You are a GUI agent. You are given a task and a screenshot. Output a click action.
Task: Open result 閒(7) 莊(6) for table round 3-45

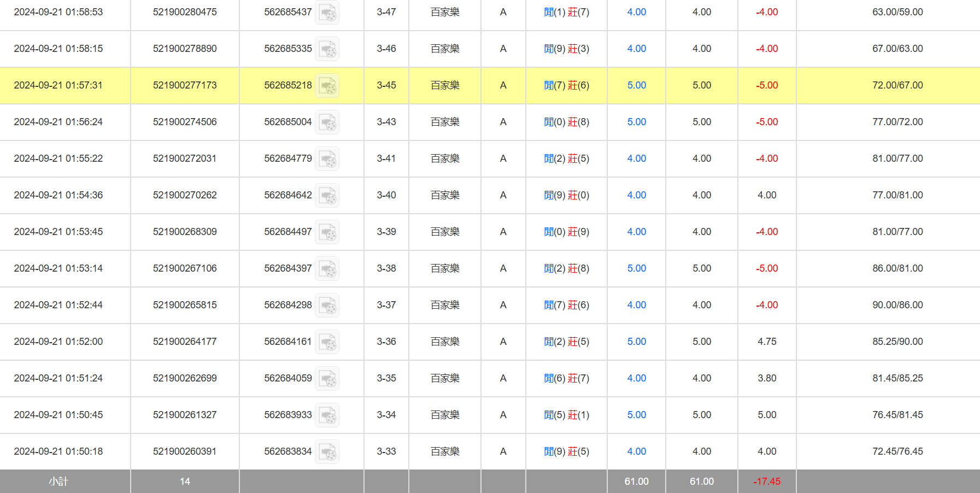pyautogui.click(x=566, y=85)
